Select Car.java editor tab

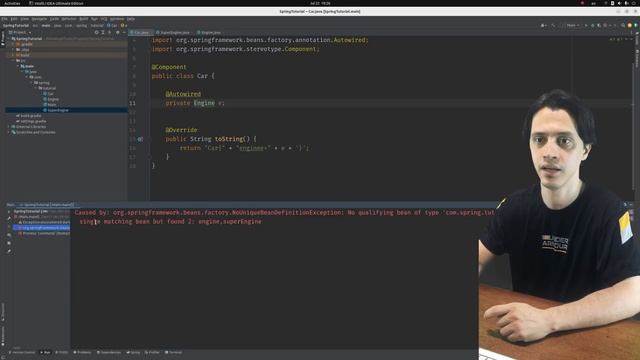click(x=140, y=32)
